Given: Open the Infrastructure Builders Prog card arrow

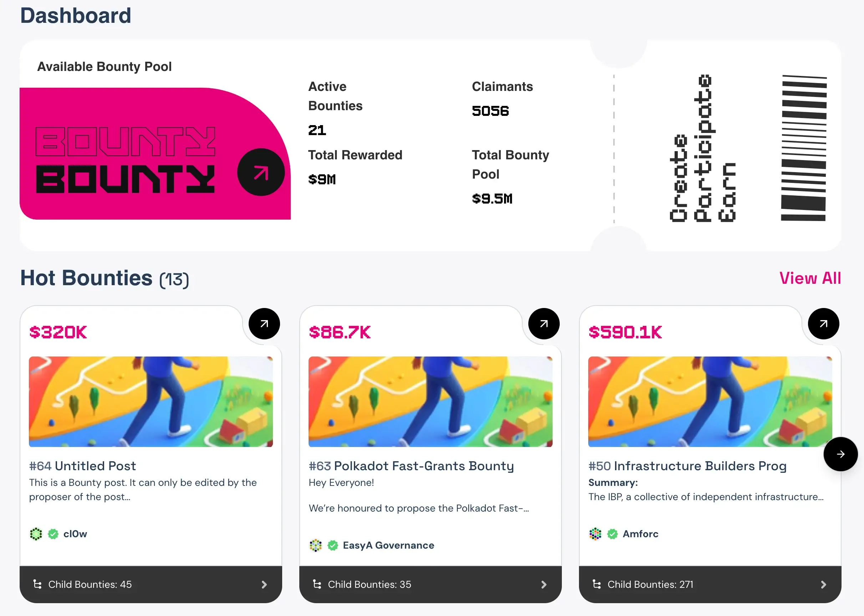Looking at the screenshot, I should [x=823, y=323].
